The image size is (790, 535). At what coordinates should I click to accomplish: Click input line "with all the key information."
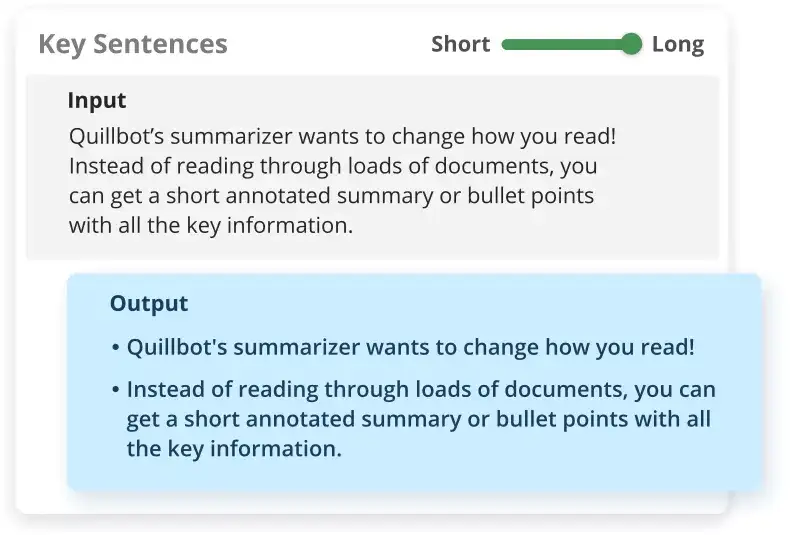(x=211, y=226)
